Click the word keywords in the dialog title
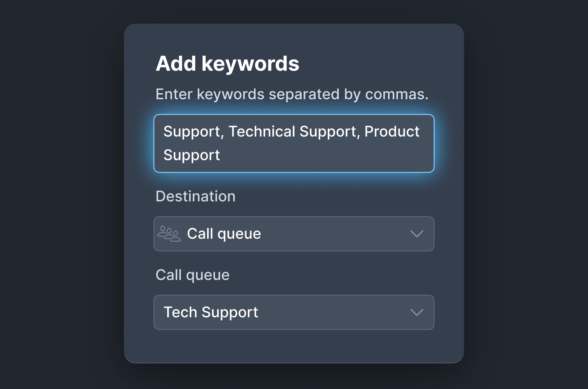The height and width of the screenshot is (389, 588). [250, 64]
